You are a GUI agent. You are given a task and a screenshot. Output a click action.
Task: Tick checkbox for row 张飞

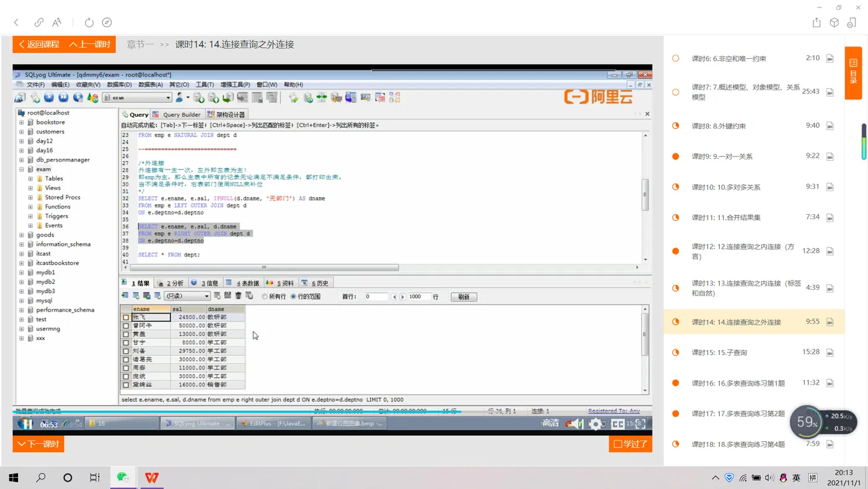click(x=126, y=317)
